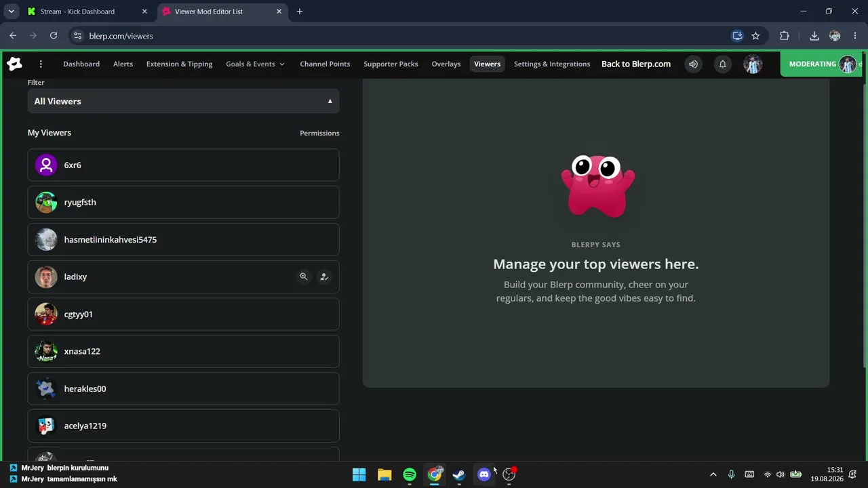Select viewer herakles00
The width and height of the screenshot is (868, 488).
(x=183, y=388)
